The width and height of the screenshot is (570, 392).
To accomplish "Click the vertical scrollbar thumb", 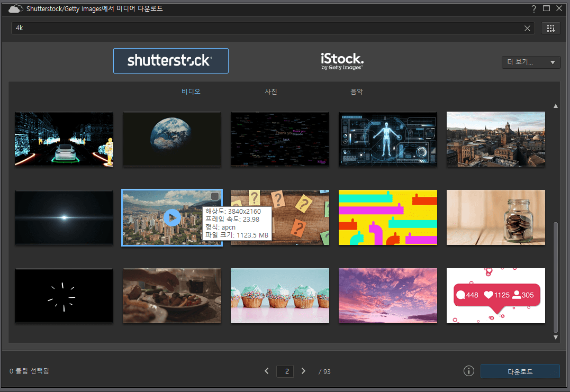I will [556, 278].
